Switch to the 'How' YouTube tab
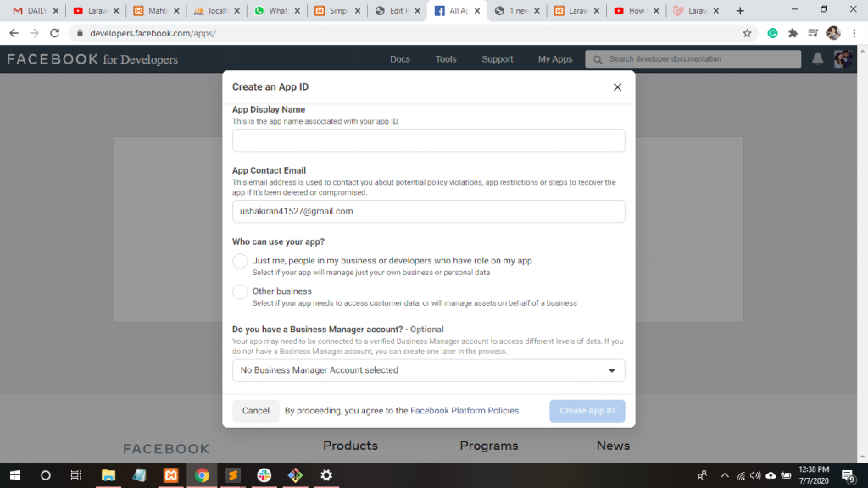 pyautogui.click(x=636, y=11)
